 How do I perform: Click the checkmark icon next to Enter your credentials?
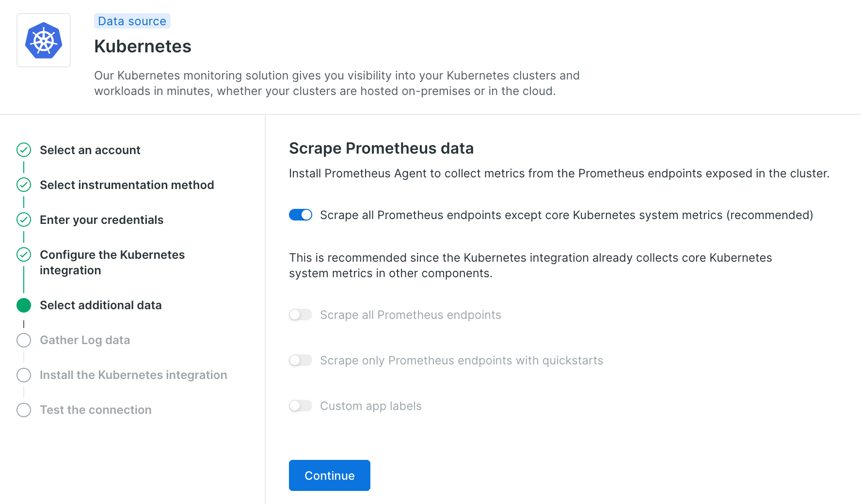pos(24,220)
